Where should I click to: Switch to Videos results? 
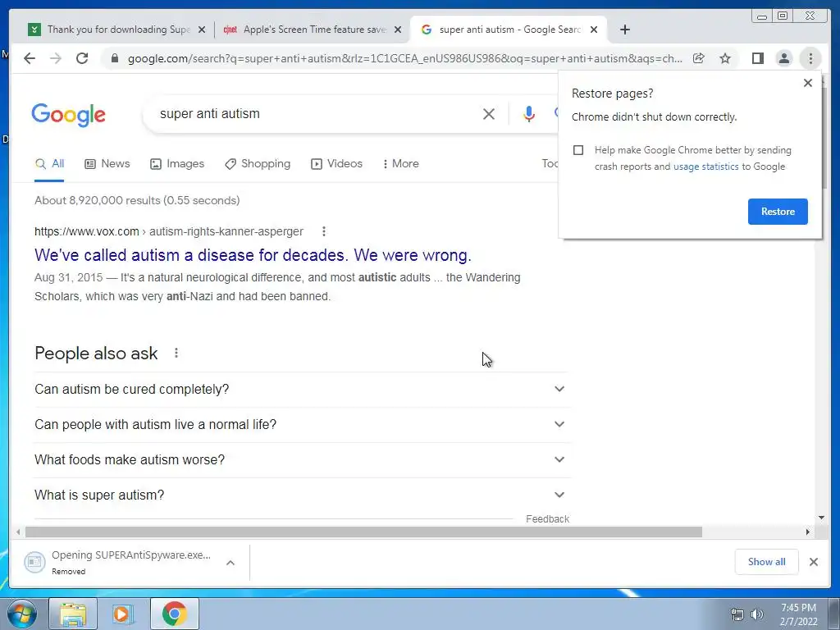tap(336, 164)
